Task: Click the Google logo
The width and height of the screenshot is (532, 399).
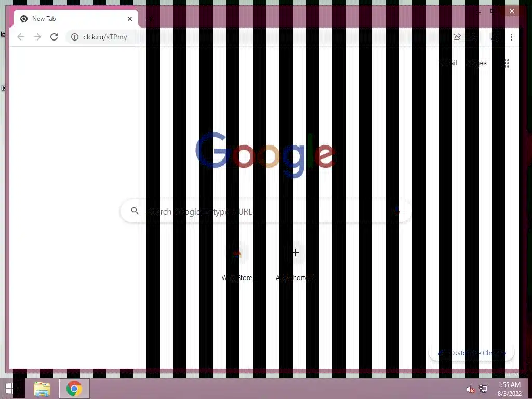Action: coord(265,155)
